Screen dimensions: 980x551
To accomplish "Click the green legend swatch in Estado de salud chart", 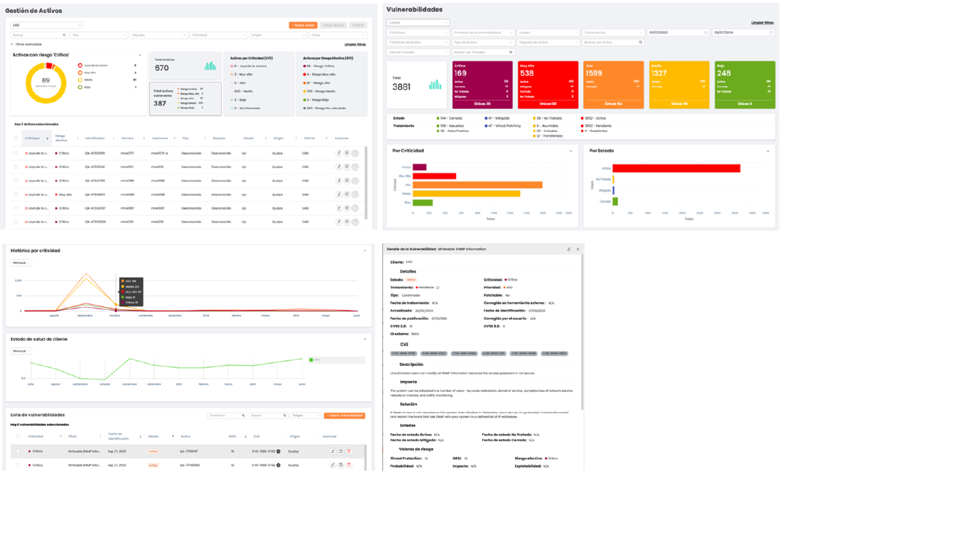I will pyautogui.click(x=311, y=359).
